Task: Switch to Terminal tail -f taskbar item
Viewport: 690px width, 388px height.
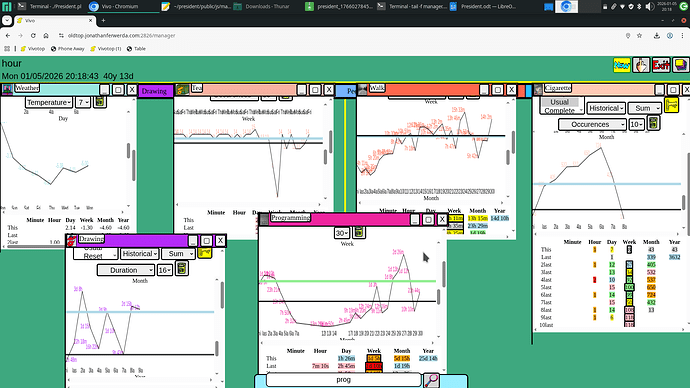Action: pyautogui.click(x=412, y=7)
